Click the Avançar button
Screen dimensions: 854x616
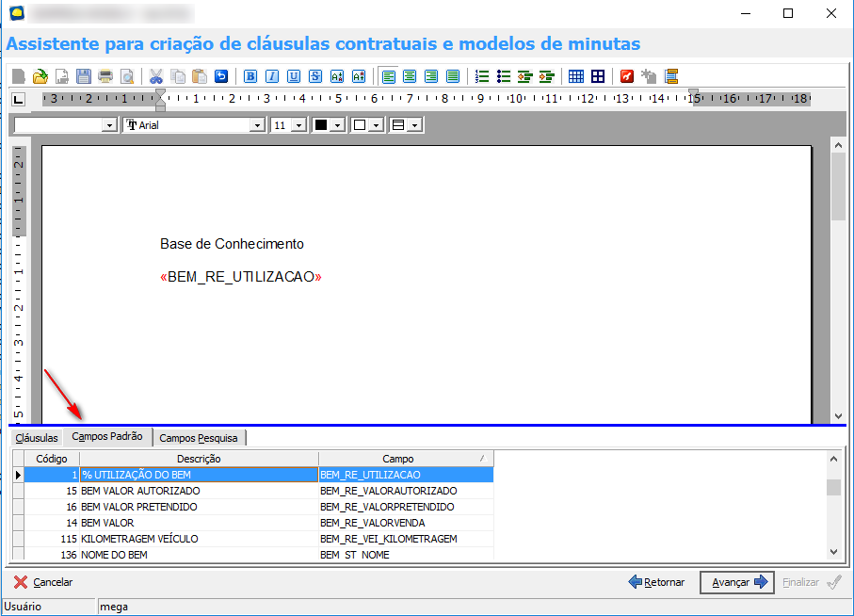[736, 582]
